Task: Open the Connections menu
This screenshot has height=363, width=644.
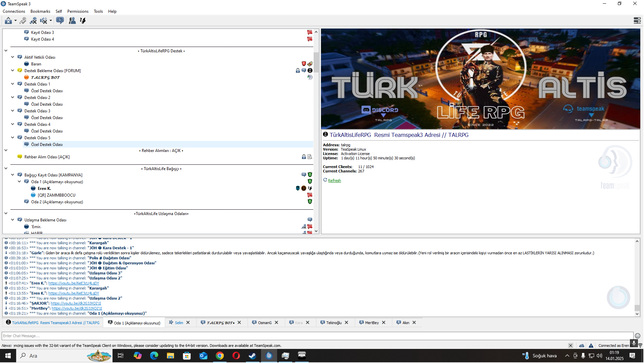Action: click(x=14, y=11)
